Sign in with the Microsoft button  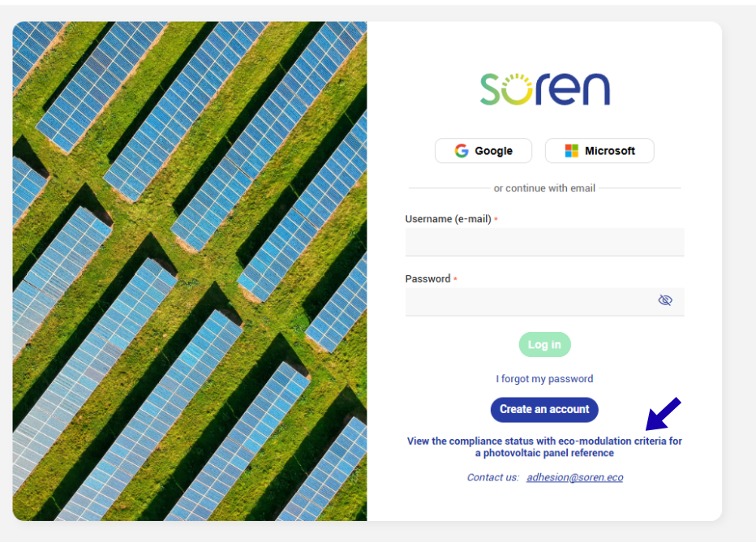(x=599, y=151)
